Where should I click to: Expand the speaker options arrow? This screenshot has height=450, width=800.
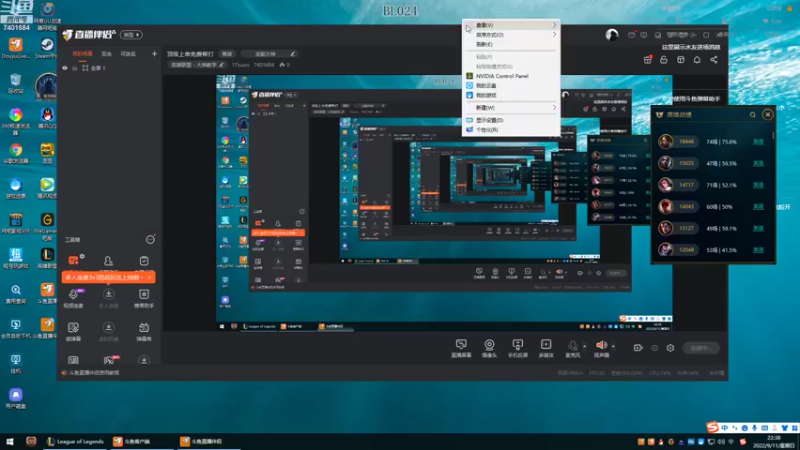pos(613,346)
